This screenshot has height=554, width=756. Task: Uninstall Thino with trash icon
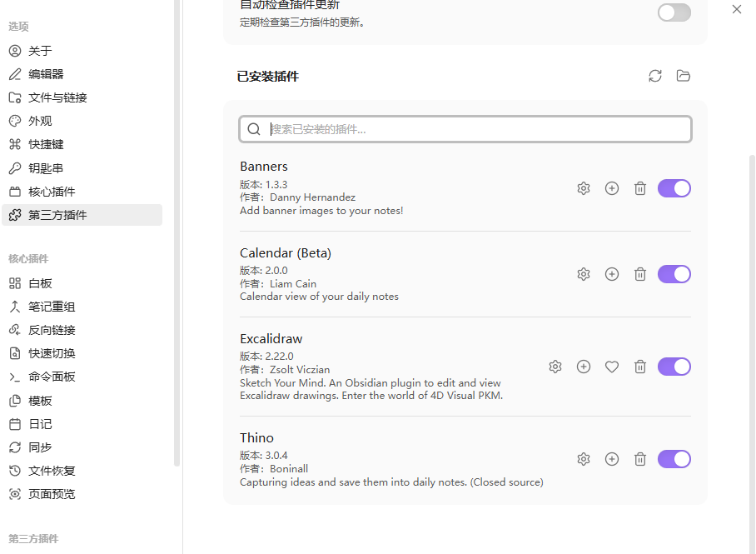[639, 459]
